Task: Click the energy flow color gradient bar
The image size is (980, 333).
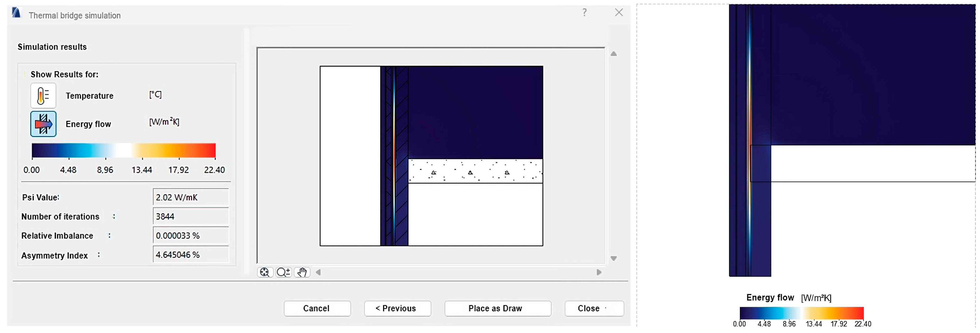Action: tap(124, 150)
